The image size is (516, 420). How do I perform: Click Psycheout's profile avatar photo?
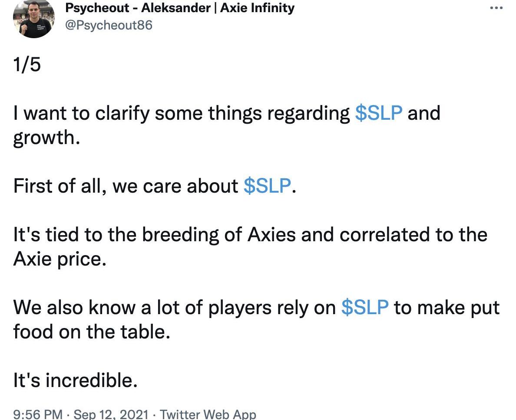33,18
